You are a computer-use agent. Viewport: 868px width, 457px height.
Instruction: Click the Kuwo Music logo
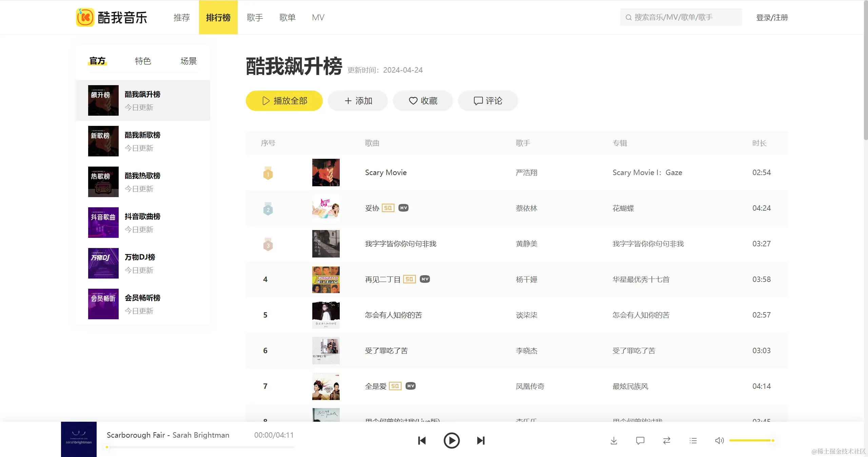tap(112, 17)
